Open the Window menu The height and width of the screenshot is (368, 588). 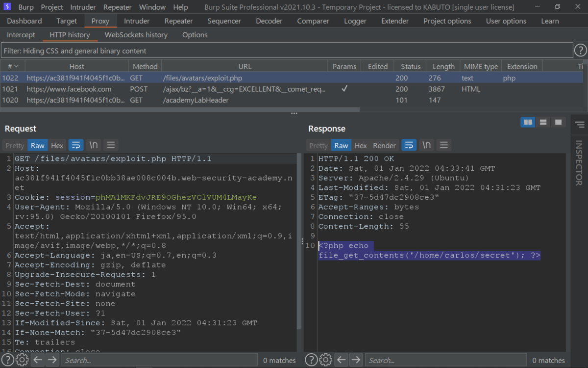point(152,7)
